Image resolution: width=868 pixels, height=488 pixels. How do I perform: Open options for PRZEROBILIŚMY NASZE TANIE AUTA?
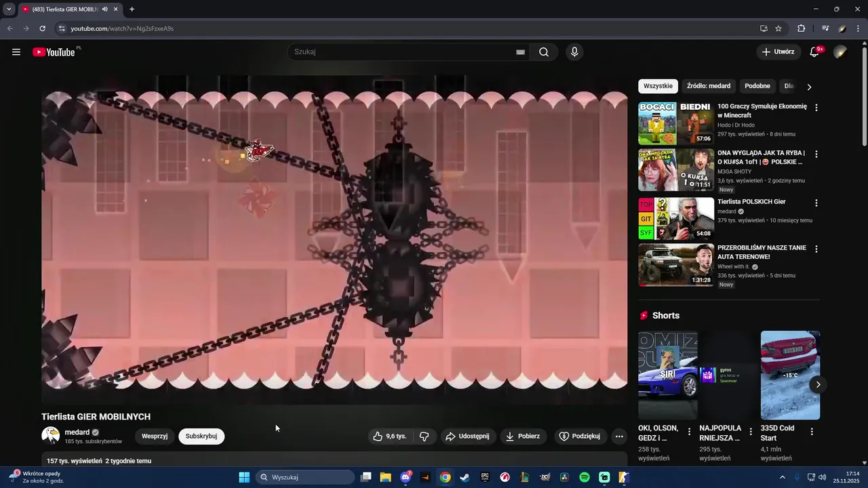[816, 249]
